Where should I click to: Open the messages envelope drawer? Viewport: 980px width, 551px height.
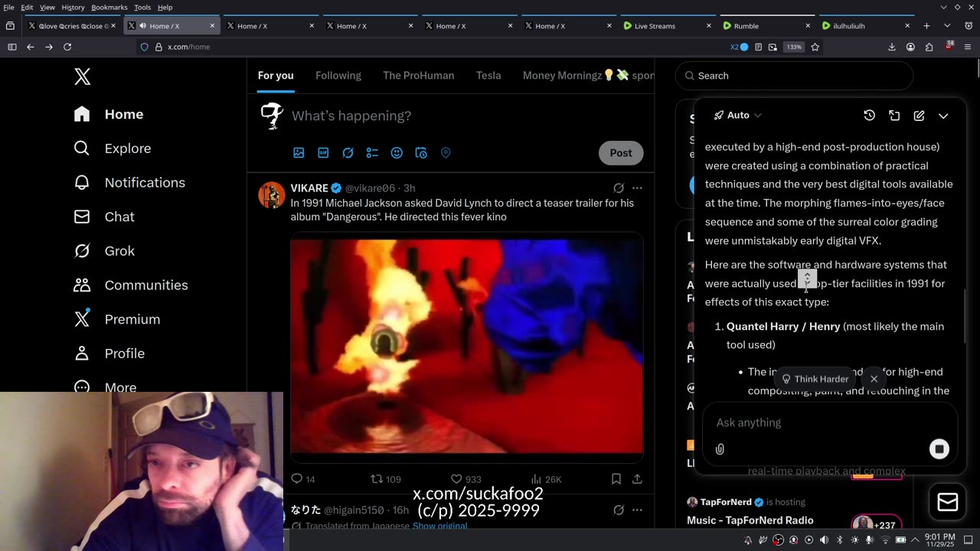point(948,502)
